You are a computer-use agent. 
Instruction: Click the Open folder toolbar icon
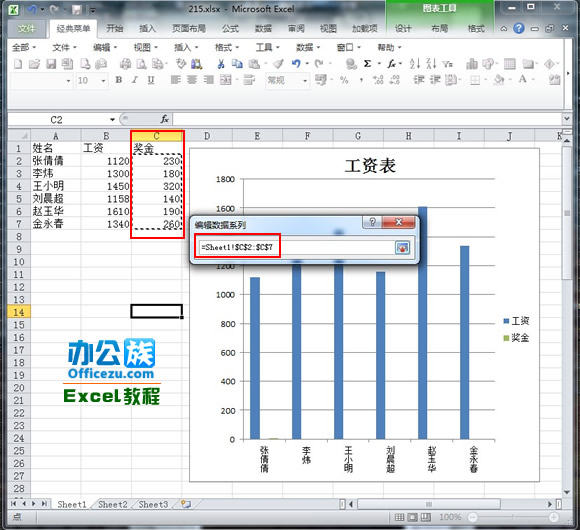(x=34, y=64)
